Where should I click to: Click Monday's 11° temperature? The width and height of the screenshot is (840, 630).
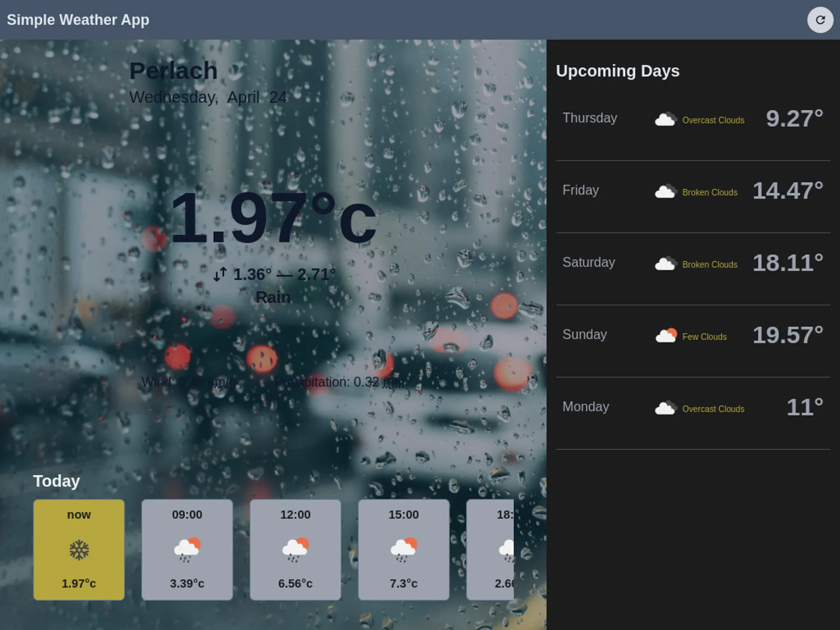pos(805,407)
